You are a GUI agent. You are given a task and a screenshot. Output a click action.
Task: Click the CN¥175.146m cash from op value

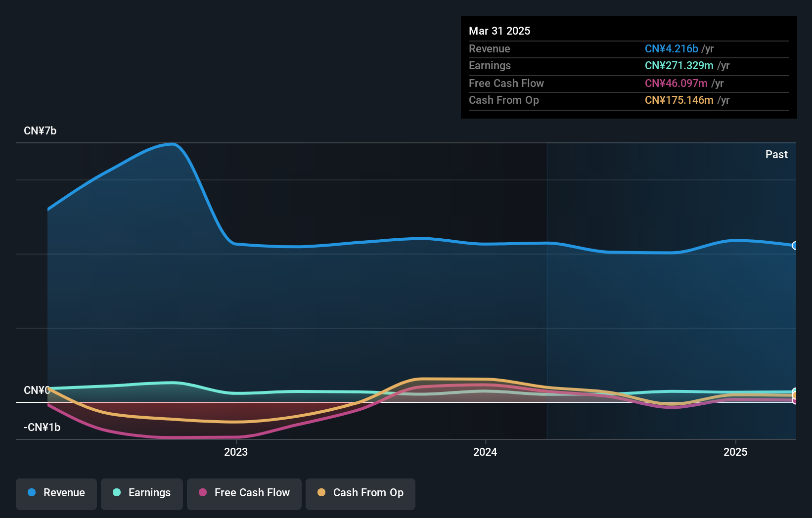679,100
